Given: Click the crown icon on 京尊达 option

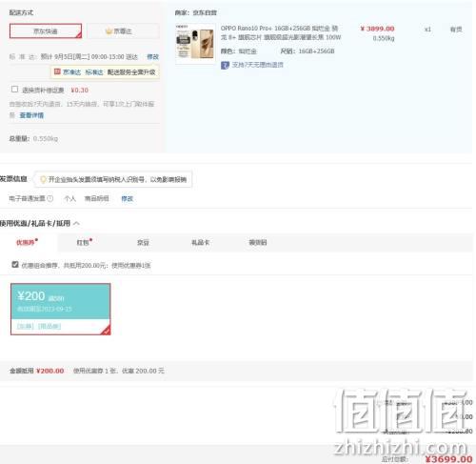Looking at the screenshot, I should pos(109,31).
